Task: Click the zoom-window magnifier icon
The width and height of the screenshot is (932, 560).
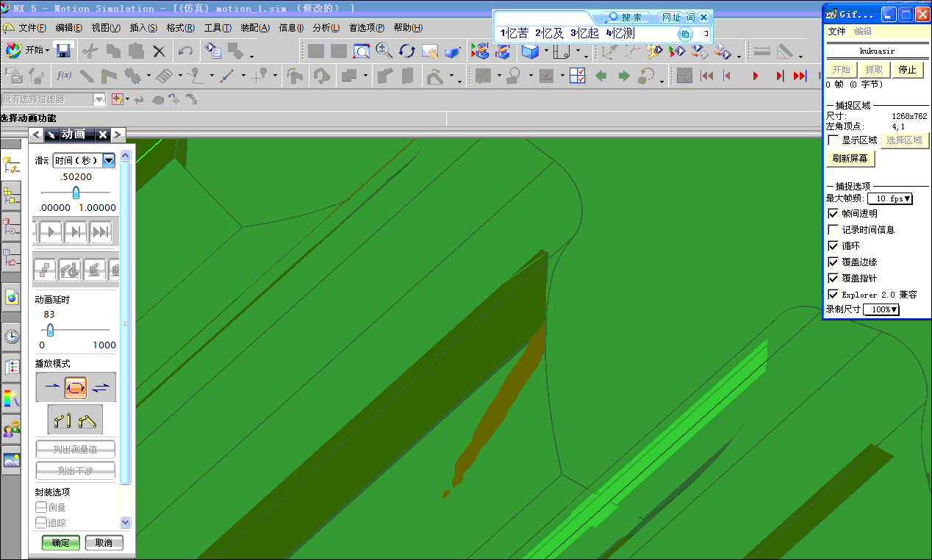Action: [x=361, y=51]
